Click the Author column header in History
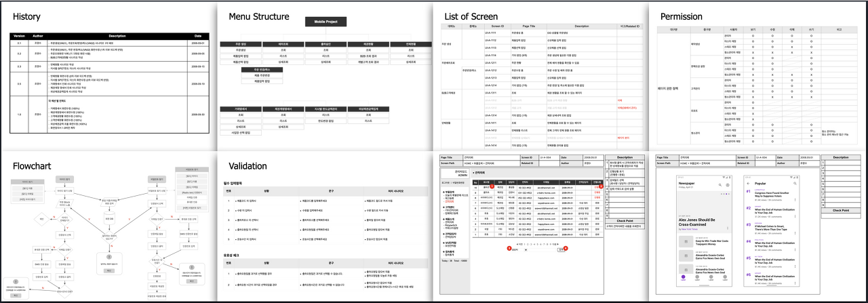Viewport: 868px width, 303px height. 38,35
